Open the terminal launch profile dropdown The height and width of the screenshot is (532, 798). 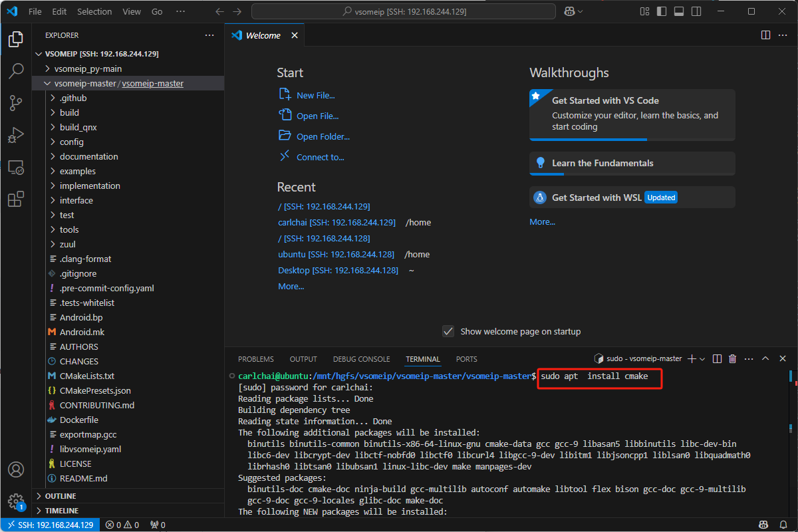click(x=702, y=358)
